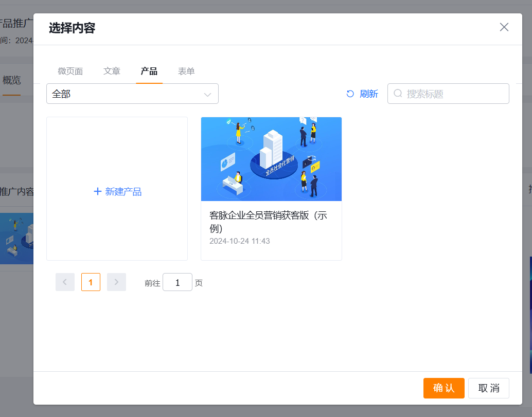Click the refresh icon beside 刷新
This screenshot has width=532, height=417.
pyautogui.click(x=350, y=94)
